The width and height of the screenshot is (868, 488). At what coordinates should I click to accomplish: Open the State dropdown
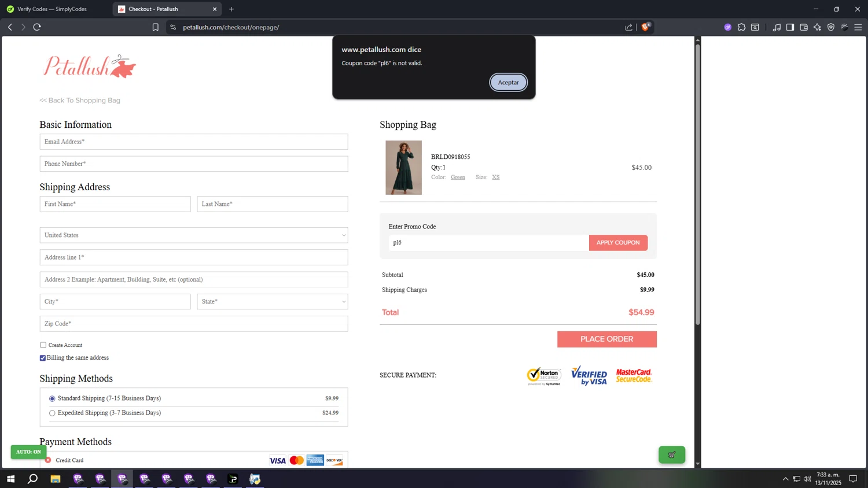tap(273, 302)
